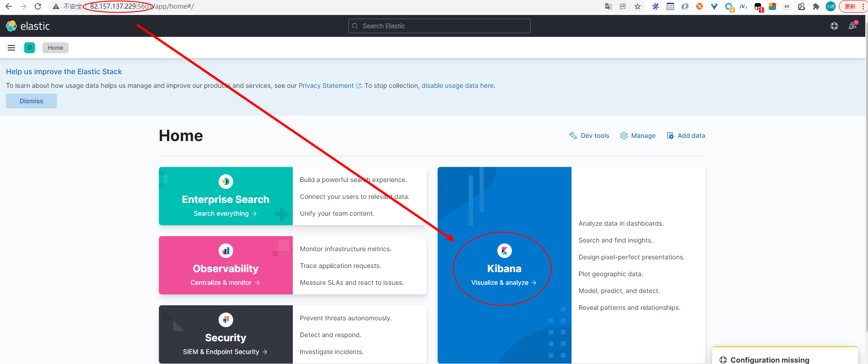
Task: Open the H1 headings extension icon
Action: pos(786,6)
